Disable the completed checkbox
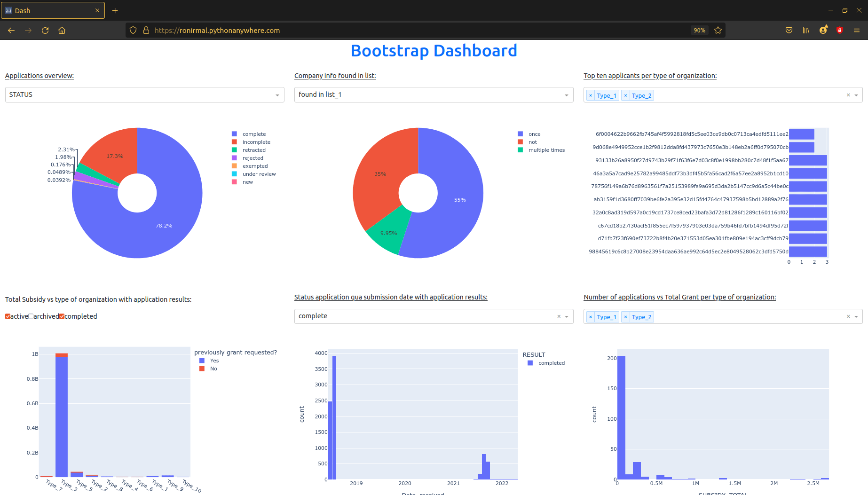Viewport: 868px width, 495px height. point(62,316)
